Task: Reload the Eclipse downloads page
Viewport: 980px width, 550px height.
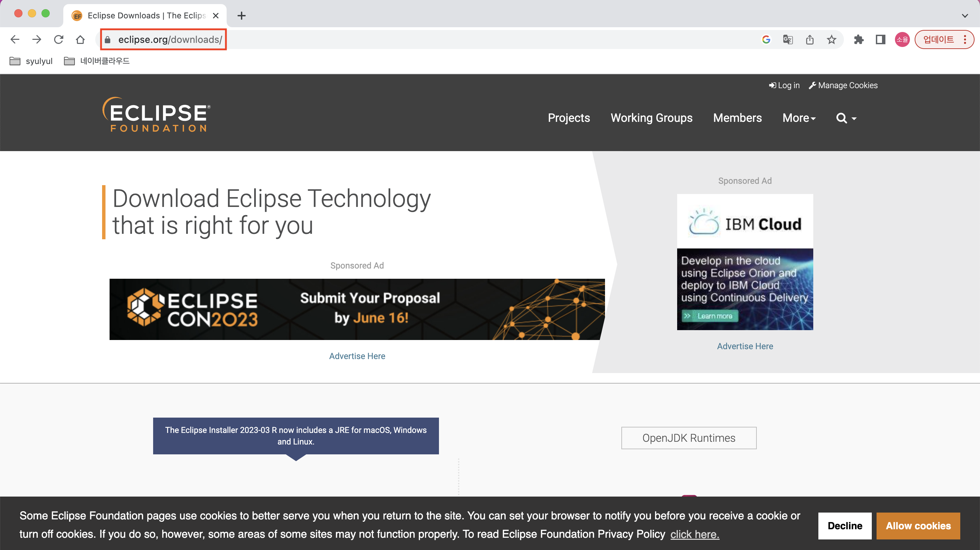Action: tap(58, 39)
